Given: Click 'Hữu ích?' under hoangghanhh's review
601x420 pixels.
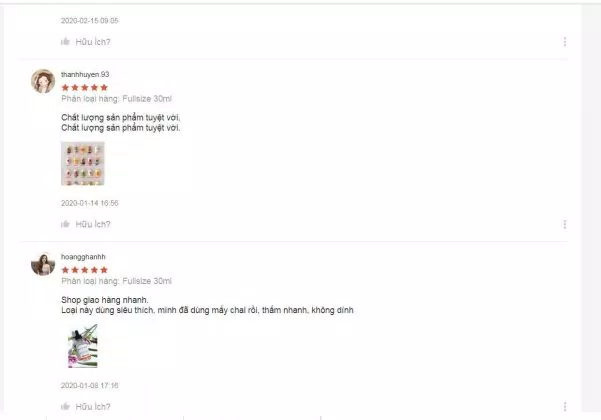Looking at the screenshot, I should (93, 407).
